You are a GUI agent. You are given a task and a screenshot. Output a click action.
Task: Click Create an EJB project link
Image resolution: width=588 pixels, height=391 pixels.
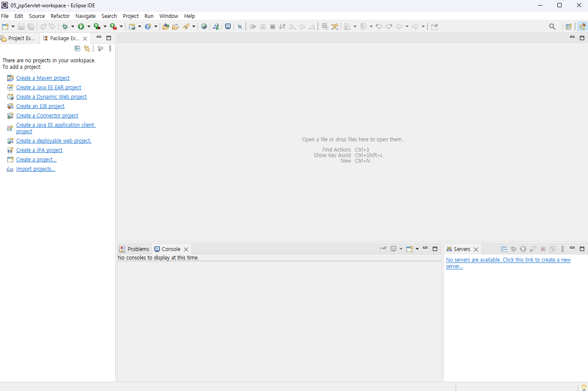coord(41,106)
